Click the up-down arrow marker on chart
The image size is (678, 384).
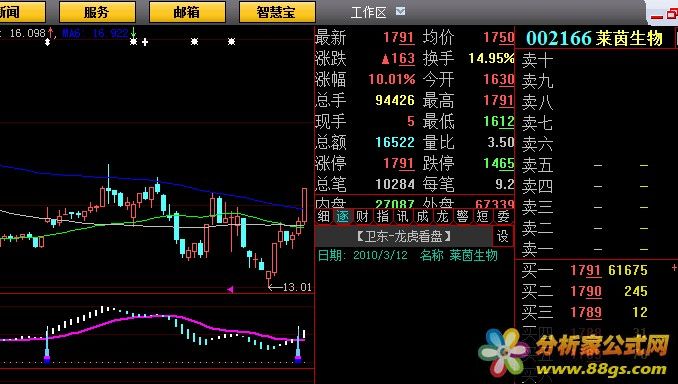coord(48,42)
